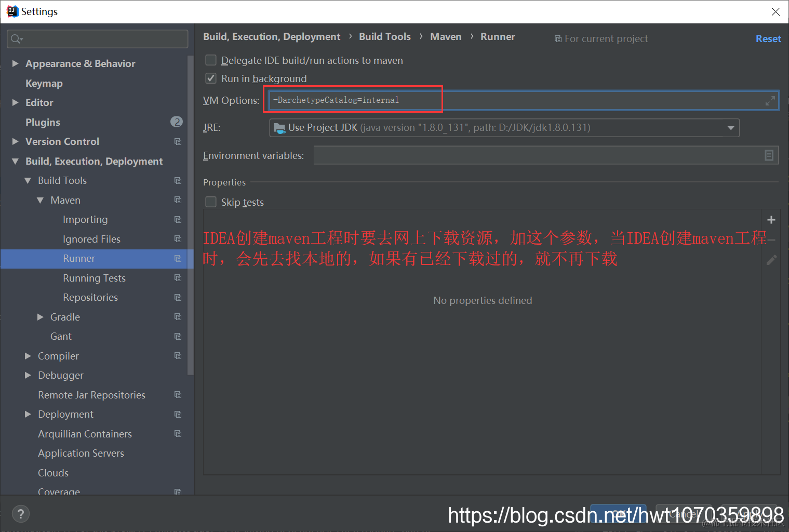Click the help question mark button
Image resolution: width=789 pixels, height=532 pixels.
point(20,514)
